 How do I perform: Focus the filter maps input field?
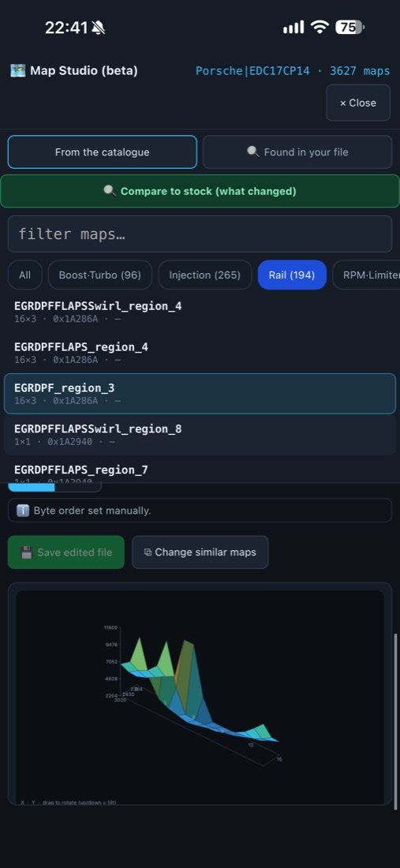pos(200,234)
